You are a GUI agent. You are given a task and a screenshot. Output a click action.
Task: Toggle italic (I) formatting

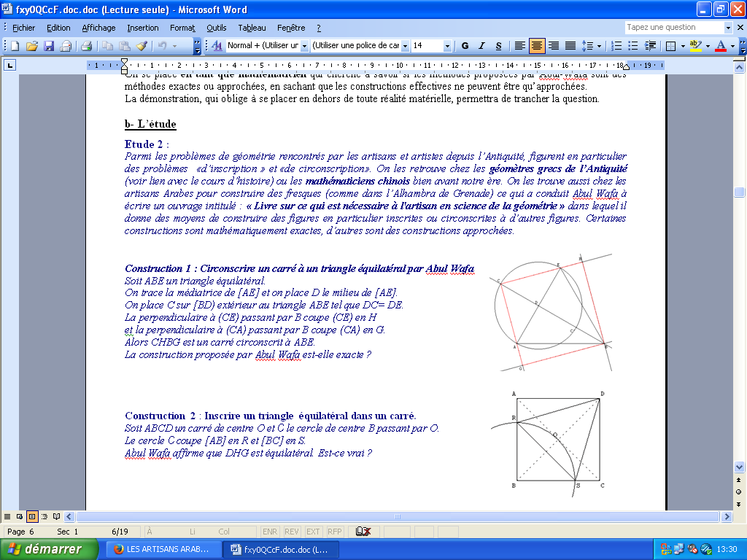pyautogui.click(x=481, y=46)
